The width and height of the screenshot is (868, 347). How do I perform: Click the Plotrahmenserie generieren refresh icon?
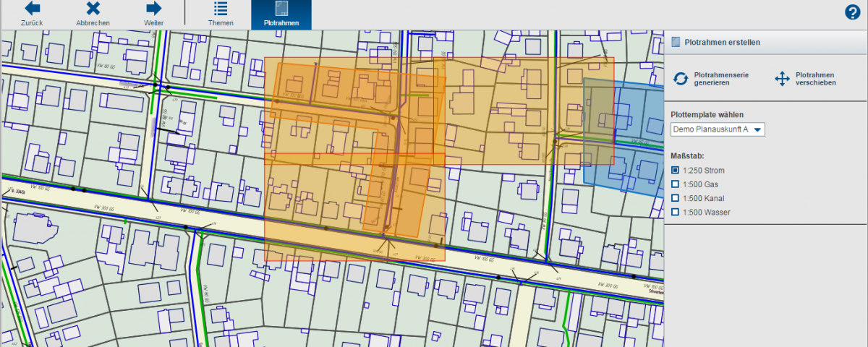(681, 79)
